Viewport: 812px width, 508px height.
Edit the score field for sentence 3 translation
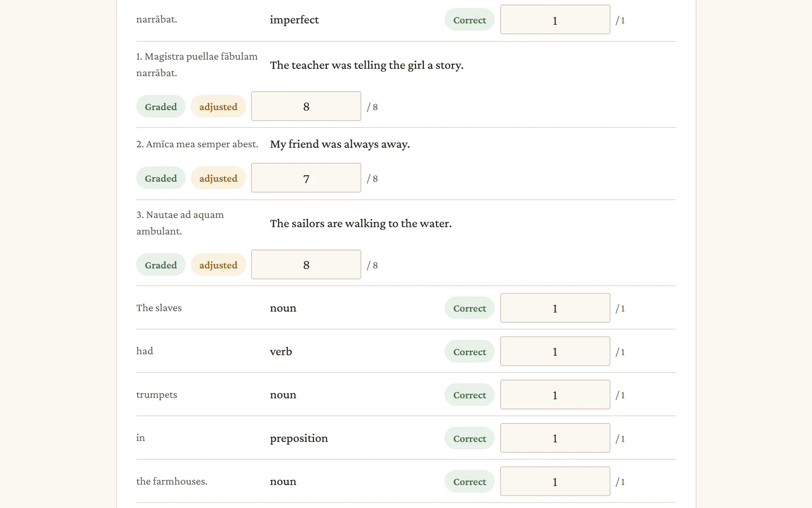(306, 265)
